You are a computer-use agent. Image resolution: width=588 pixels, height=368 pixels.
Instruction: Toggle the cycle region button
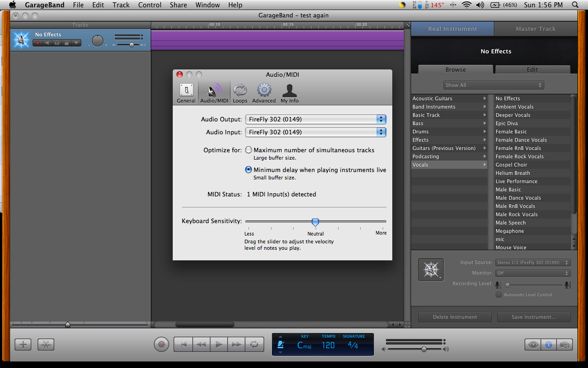point(254,344)
